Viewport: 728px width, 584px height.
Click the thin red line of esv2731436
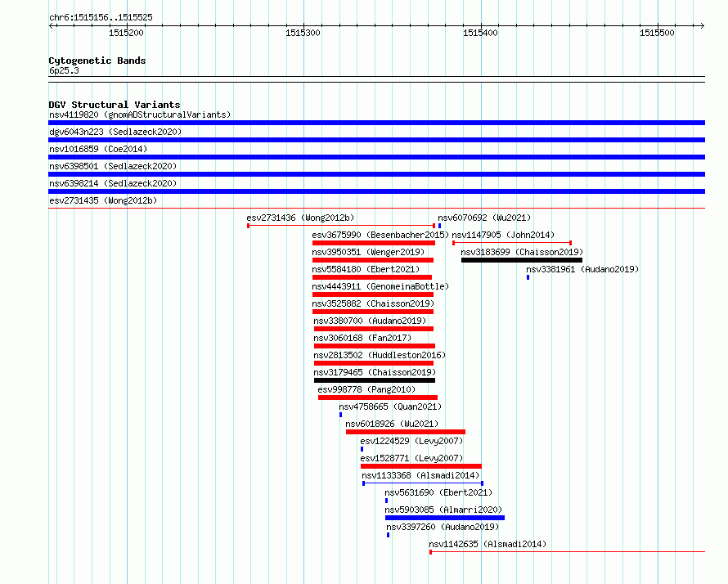(341, 226)
